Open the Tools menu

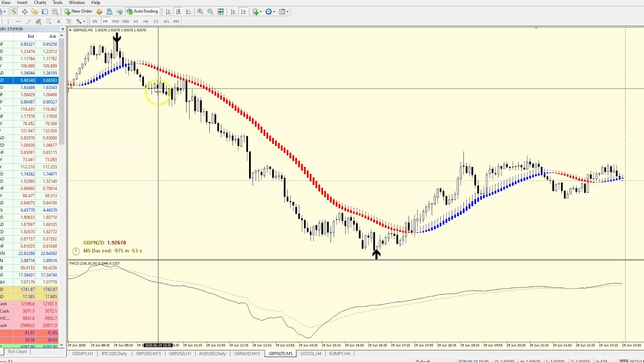(57, 3)
